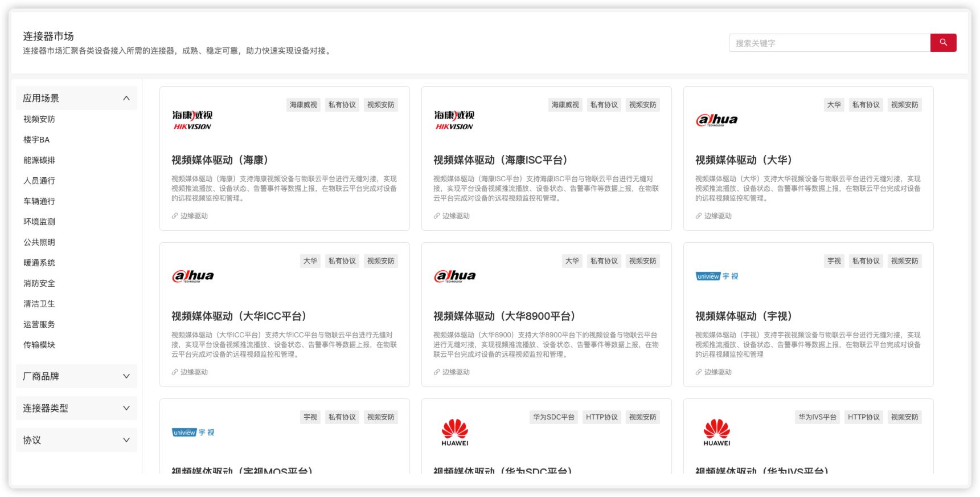Expand the 协议 filter section
This screenshot has height=497, width=980.
pos(126,440)
